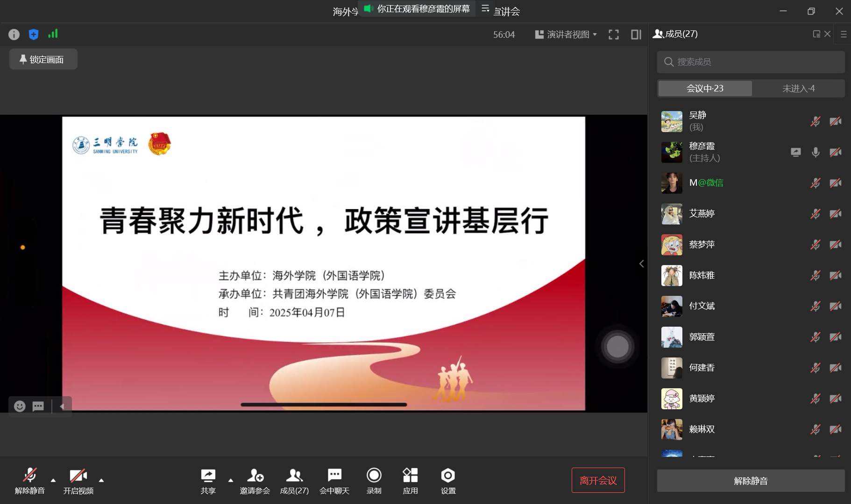Screen dimensions: 851x504
Task: Expand the 演讲者视图 view dropdown
Action: coord(566,35)
